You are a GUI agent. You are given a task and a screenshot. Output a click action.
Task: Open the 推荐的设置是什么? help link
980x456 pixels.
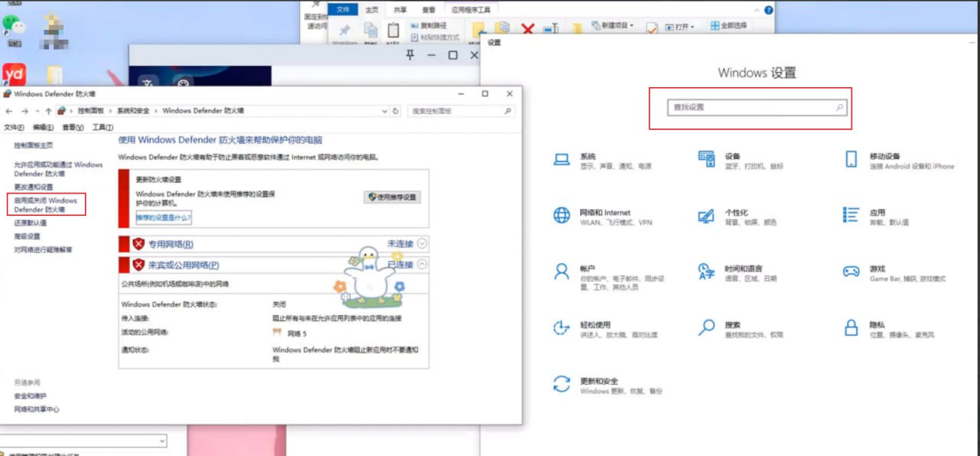164,218
